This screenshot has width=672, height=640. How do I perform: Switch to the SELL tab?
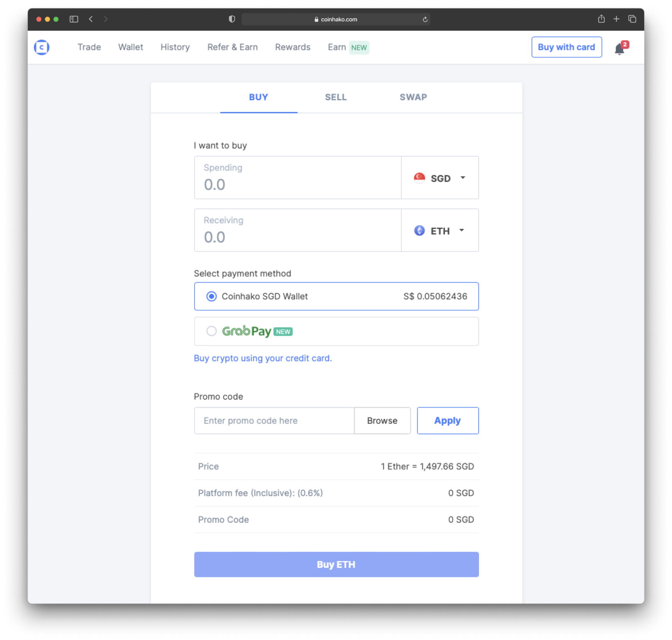pyautogui.click(x=336, y=97)
